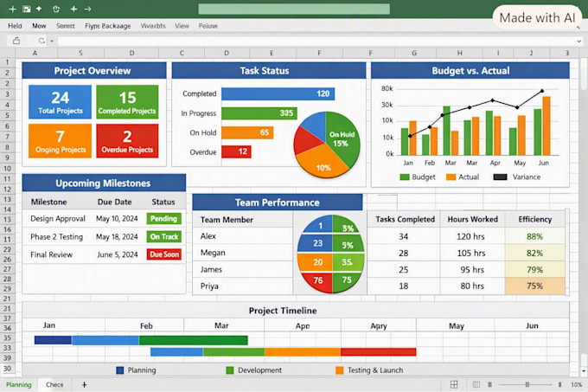The image size is (588, 392).
Task: Click the Completed bar showing 120
Action: (278, 93)
